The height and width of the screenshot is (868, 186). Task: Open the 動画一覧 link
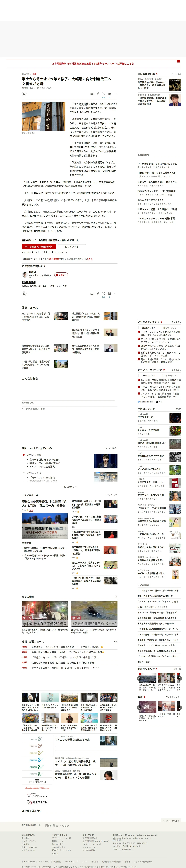click(x=177, y=669)
